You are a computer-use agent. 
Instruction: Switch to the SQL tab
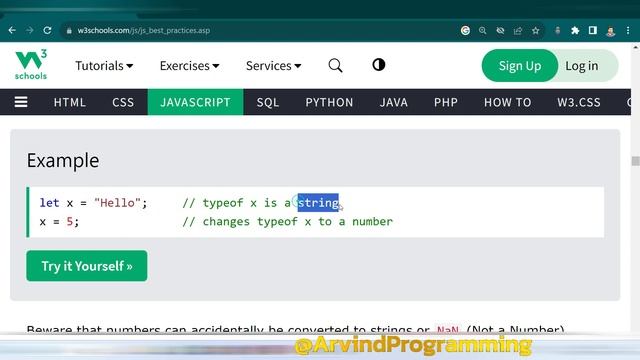pyautogui.click(x=268, y=102)
